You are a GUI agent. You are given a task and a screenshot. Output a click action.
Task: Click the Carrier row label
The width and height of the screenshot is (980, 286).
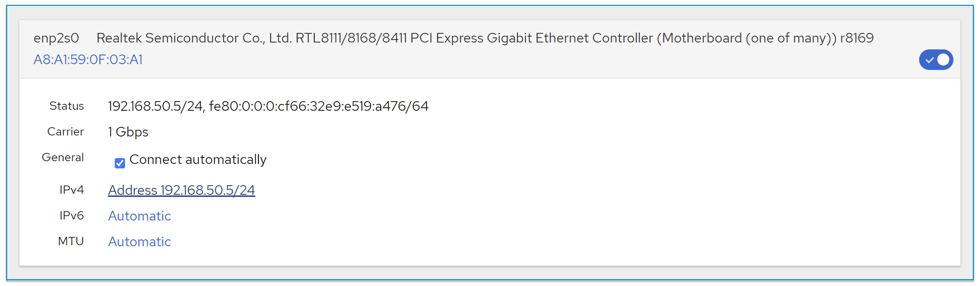point(65,132)
